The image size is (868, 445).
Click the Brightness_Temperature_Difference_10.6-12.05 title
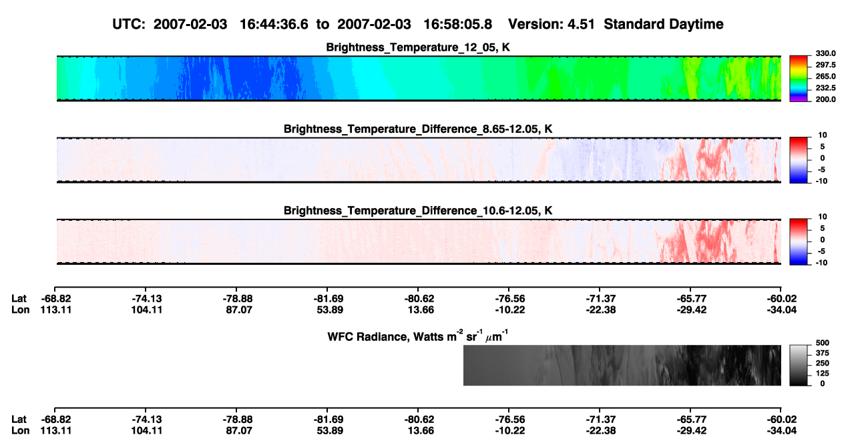tap(419, 211)
